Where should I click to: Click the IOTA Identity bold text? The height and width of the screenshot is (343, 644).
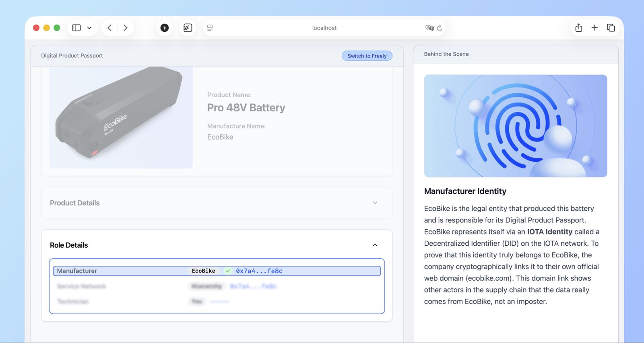(550, 232)
